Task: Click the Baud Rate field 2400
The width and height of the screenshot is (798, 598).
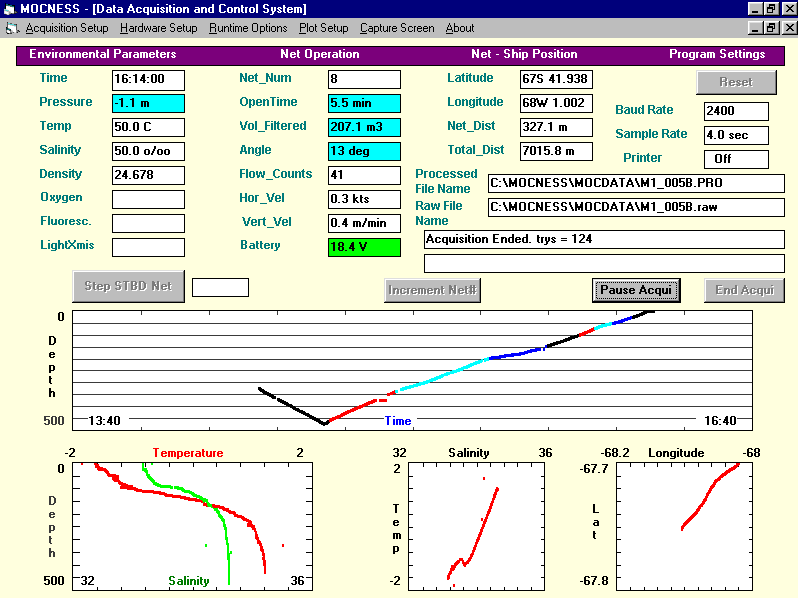Action: point(736,111)
